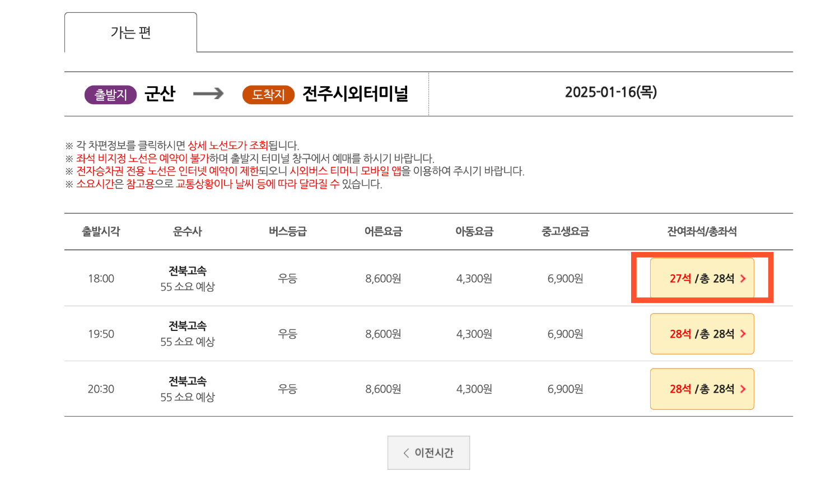Click 우등 grade in the 19:50 row
The width and height of the screenshot is (840, 504).
tap(288, 334)
